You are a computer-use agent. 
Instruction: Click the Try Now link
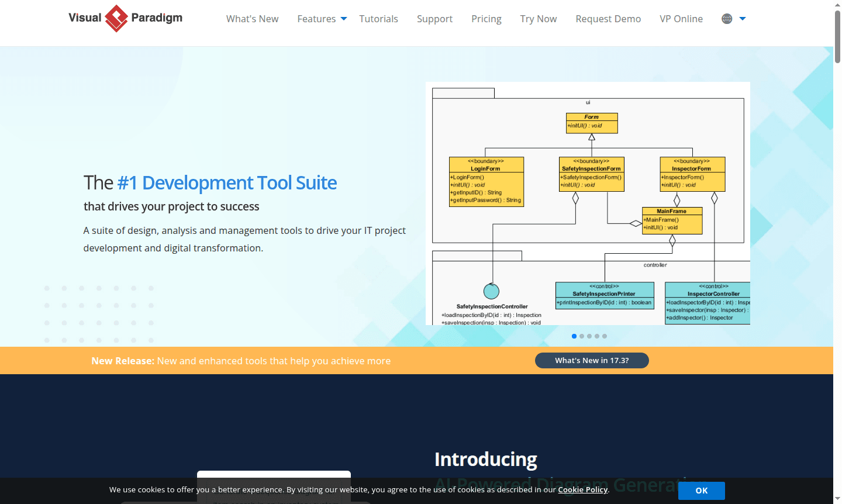tap(538, 19)
